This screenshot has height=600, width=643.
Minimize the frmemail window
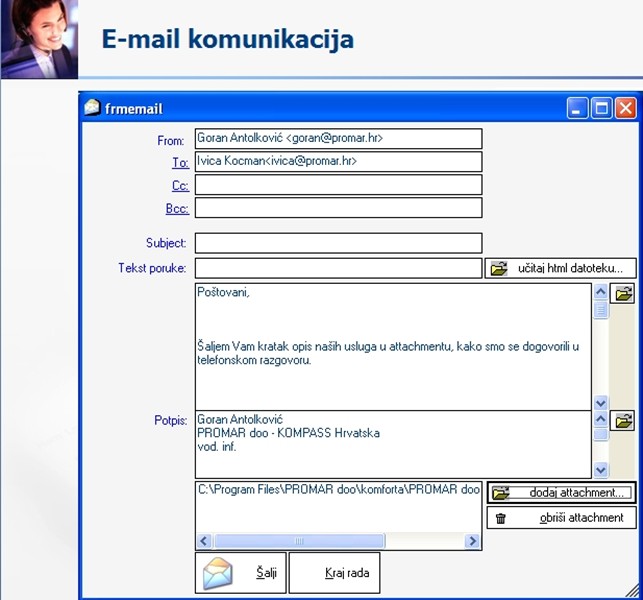(x=577, y=108)
